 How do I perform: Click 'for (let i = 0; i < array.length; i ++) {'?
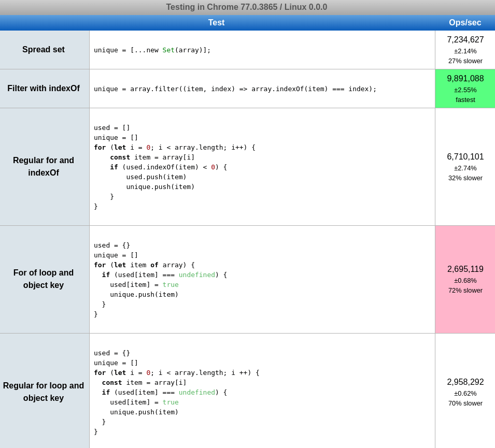[176, 373]
